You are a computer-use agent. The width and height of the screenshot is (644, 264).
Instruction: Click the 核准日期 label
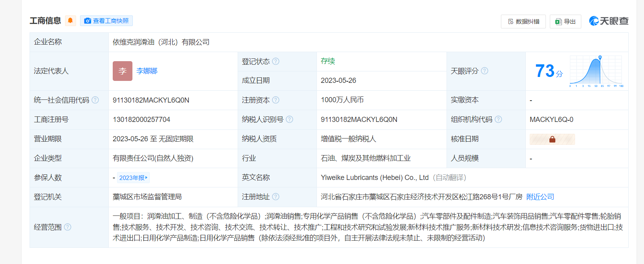click(465, 139)
